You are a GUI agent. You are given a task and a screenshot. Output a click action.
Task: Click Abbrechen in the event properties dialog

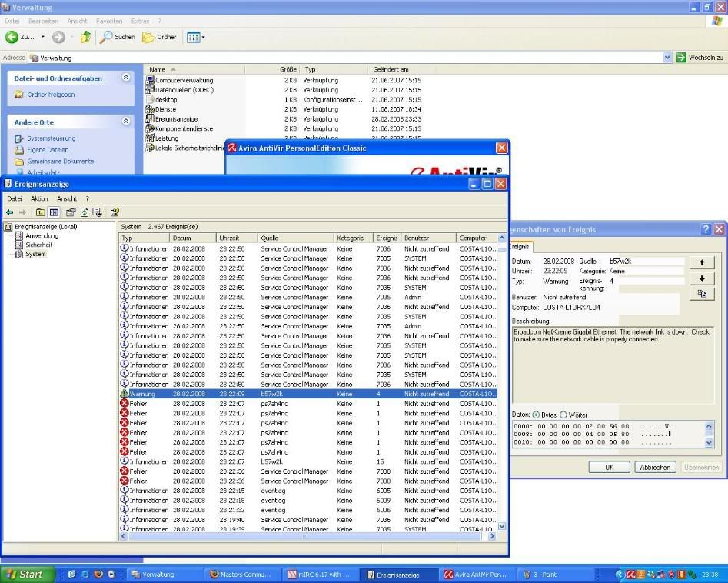click(x=655, y=468)
